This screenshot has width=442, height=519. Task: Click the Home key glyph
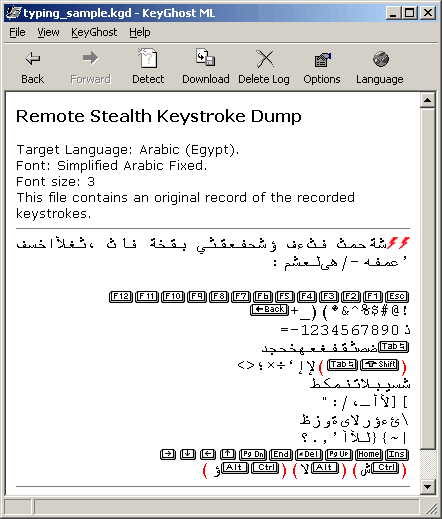(369, 454)
